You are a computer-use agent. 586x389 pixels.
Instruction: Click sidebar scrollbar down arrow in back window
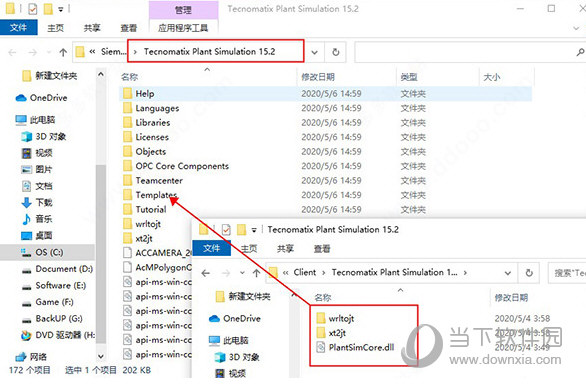(x=101, y=356)
